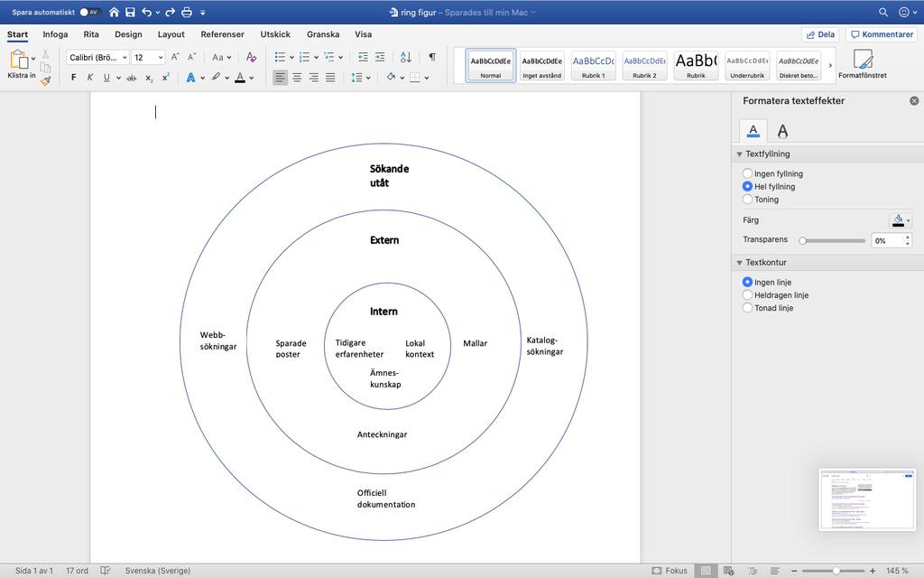
Task: Open the Rita tab
Action: (91, 34)
